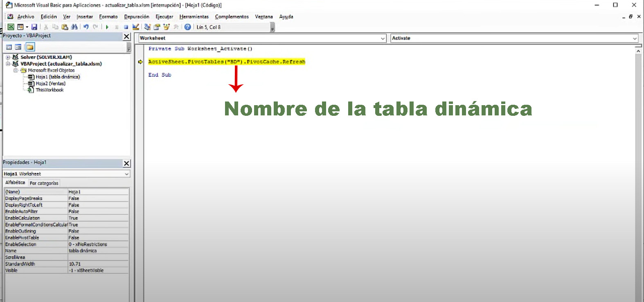This screenshot has width=644, height=302.
Task: Expand the Solver (SOLVER.XLAM) project node
Action: 8,57
